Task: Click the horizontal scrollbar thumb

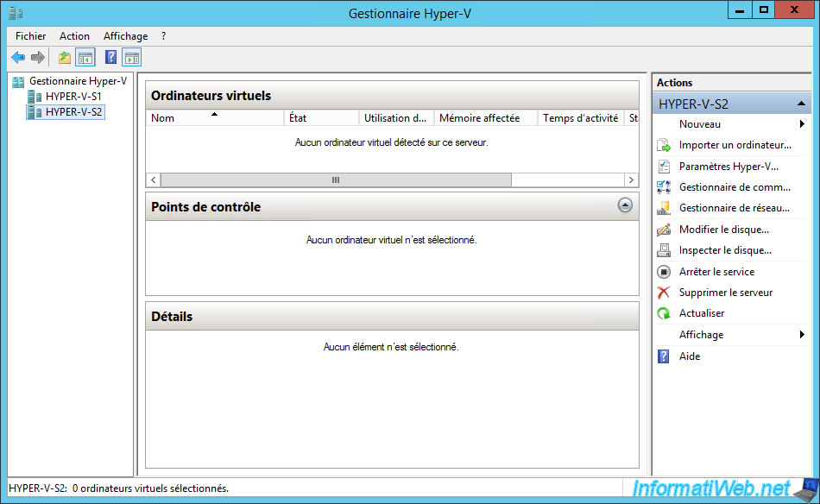Action: tap(336, 180)
